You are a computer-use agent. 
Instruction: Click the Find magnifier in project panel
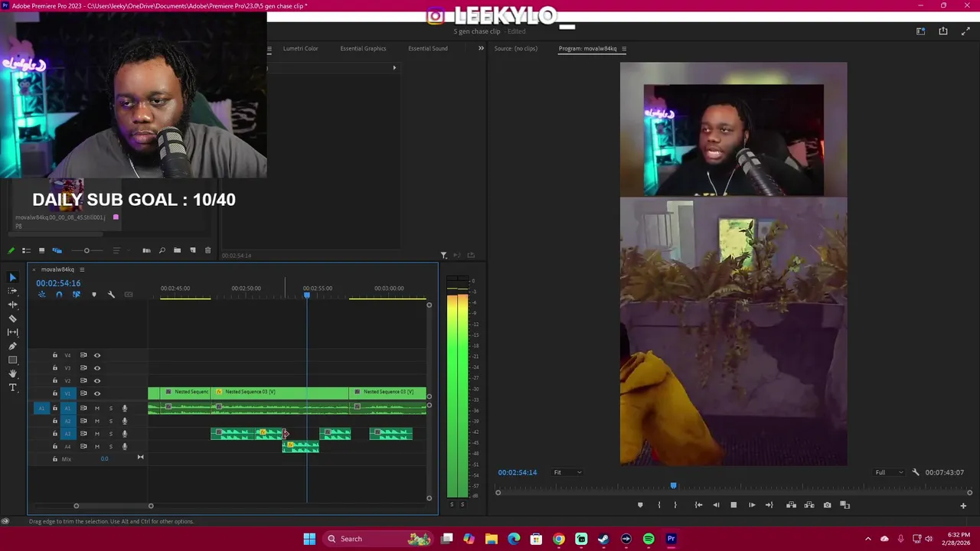pos(162,250)
